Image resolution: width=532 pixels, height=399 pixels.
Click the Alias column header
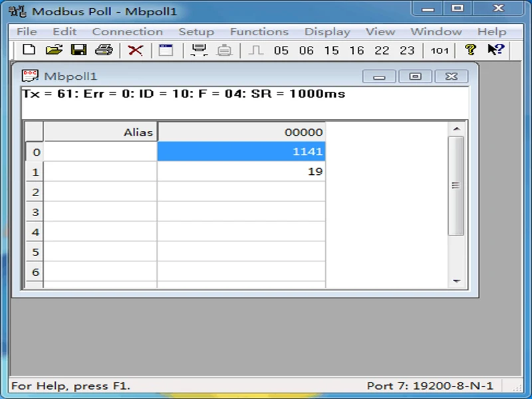[100, 132]
